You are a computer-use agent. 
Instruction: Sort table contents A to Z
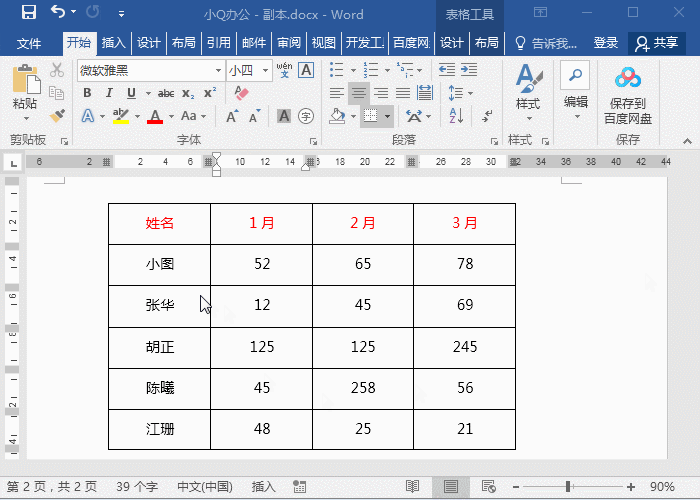click(x=456, y=116)
